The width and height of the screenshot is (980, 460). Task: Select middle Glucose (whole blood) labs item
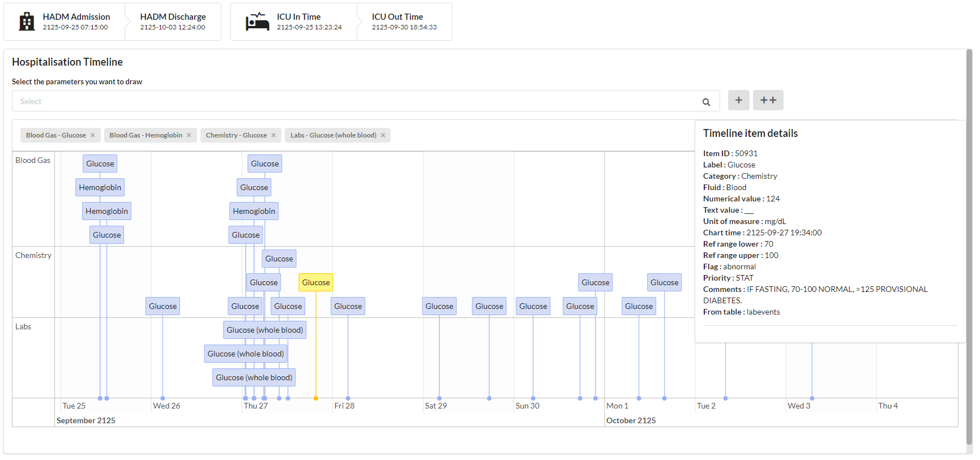[x=246, y=354]
